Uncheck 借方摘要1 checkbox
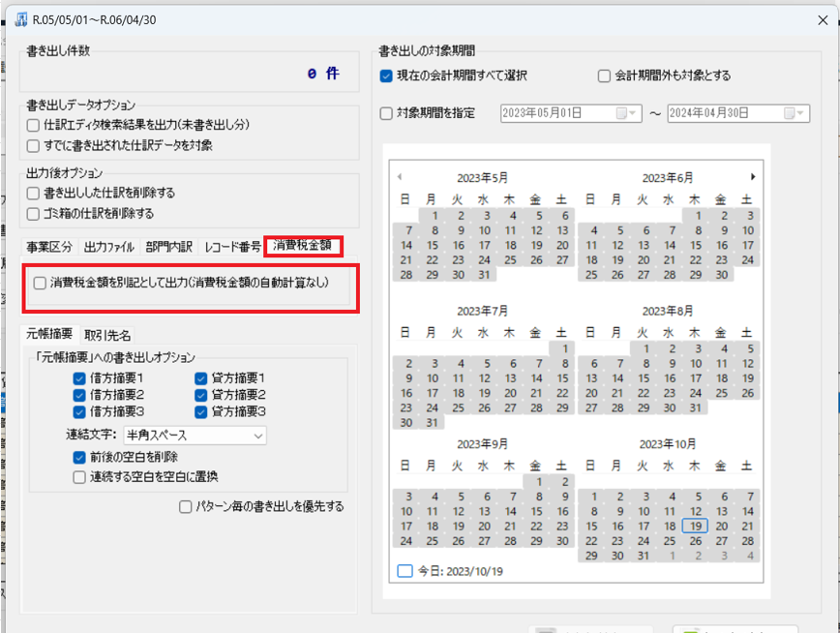The height and width of the screenshot is (633, 840). (x=79, y=379)
